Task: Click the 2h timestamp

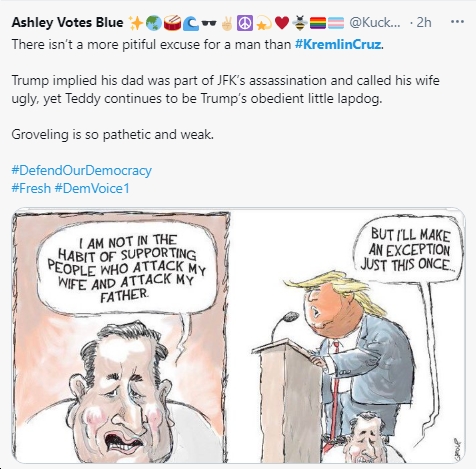Action: (424, 22)
